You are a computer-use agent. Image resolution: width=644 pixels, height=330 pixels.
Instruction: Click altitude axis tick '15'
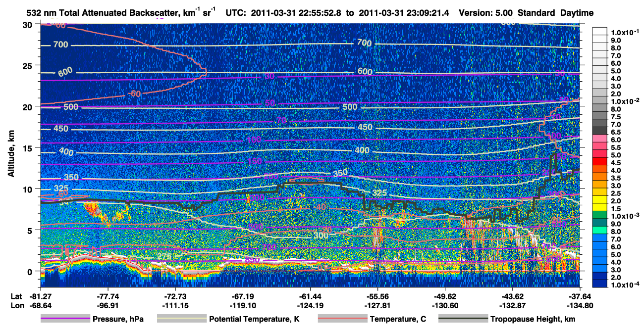coord(28,147)
